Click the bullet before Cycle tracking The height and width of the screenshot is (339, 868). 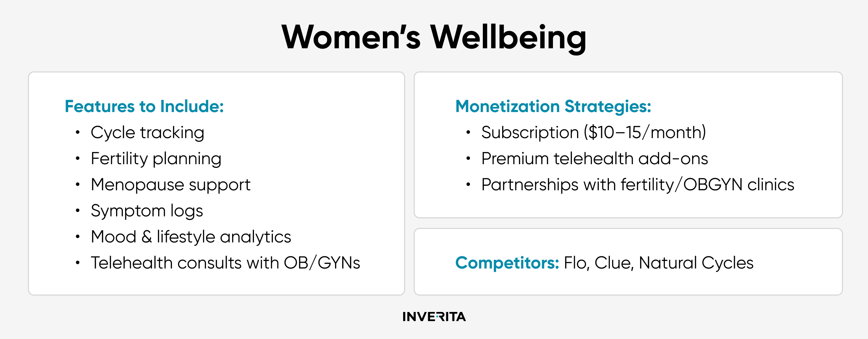(78, 132)
